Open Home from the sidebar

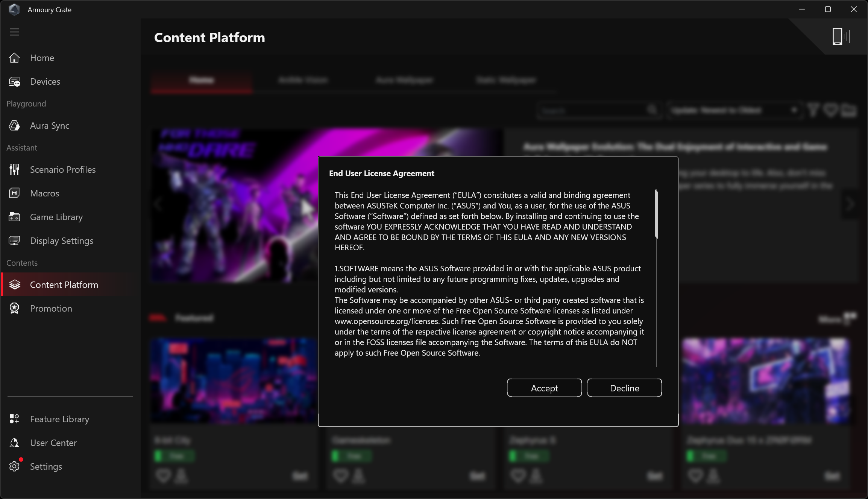tap(42, 58)
